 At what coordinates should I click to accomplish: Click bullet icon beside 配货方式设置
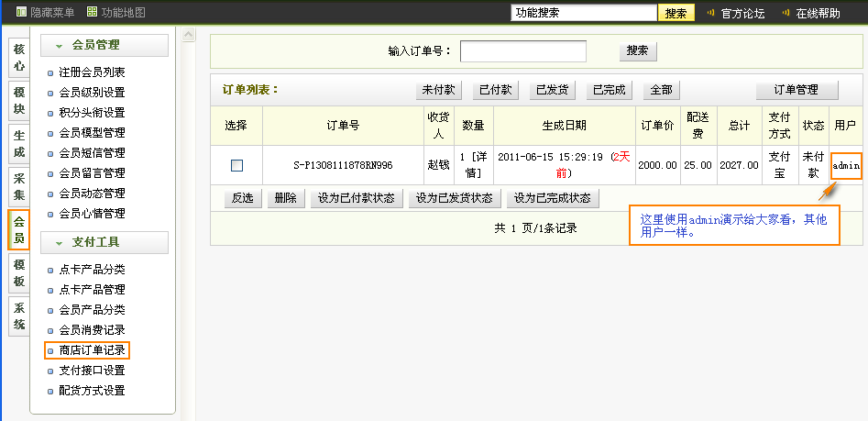[x=50, y=392]
